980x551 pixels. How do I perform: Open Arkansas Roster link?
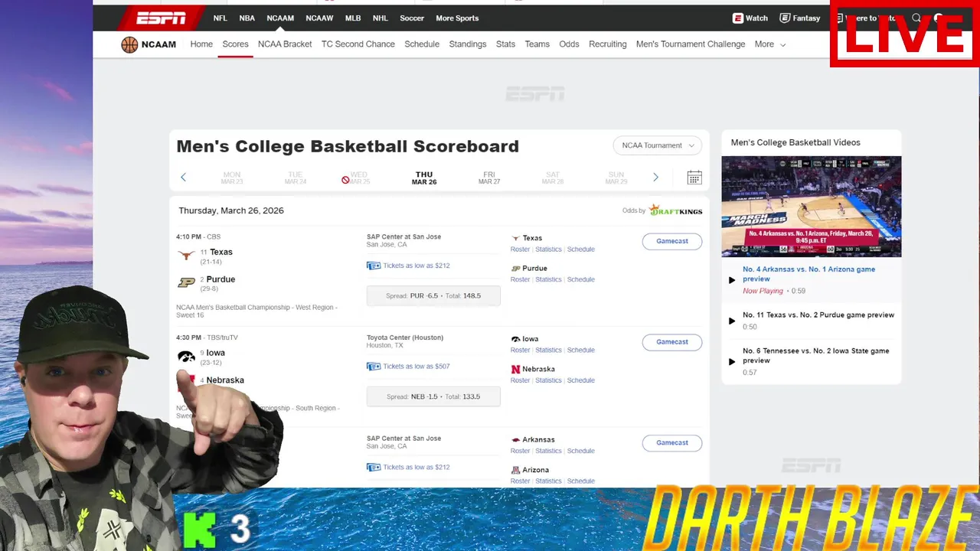[520, 451]
